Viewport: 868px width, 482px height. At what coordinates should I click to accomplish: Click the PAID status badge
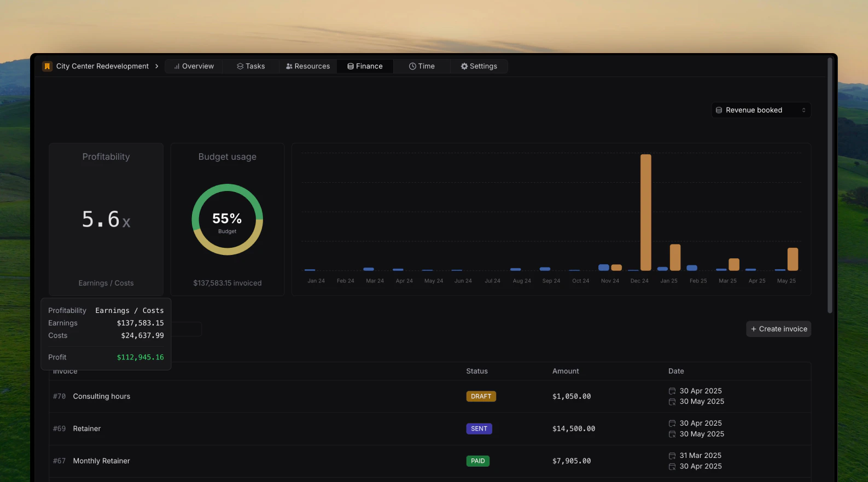(x=478, y=461)
